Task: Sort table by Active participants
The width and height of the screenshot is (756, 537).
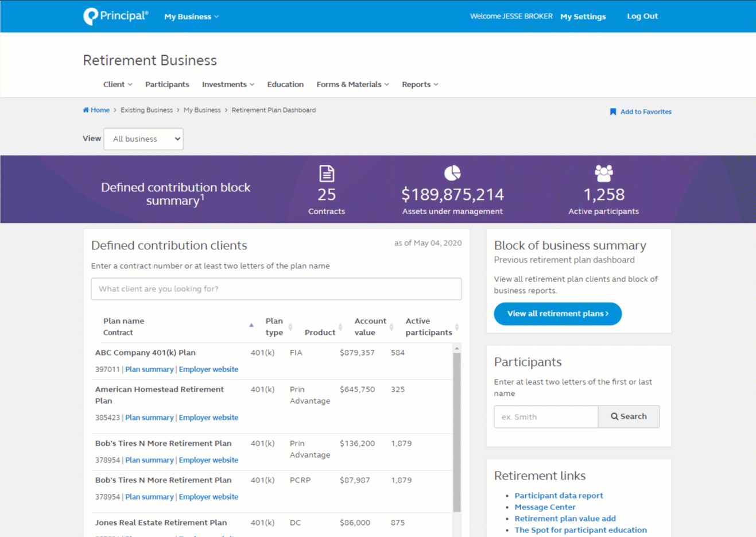Action: 456,327
